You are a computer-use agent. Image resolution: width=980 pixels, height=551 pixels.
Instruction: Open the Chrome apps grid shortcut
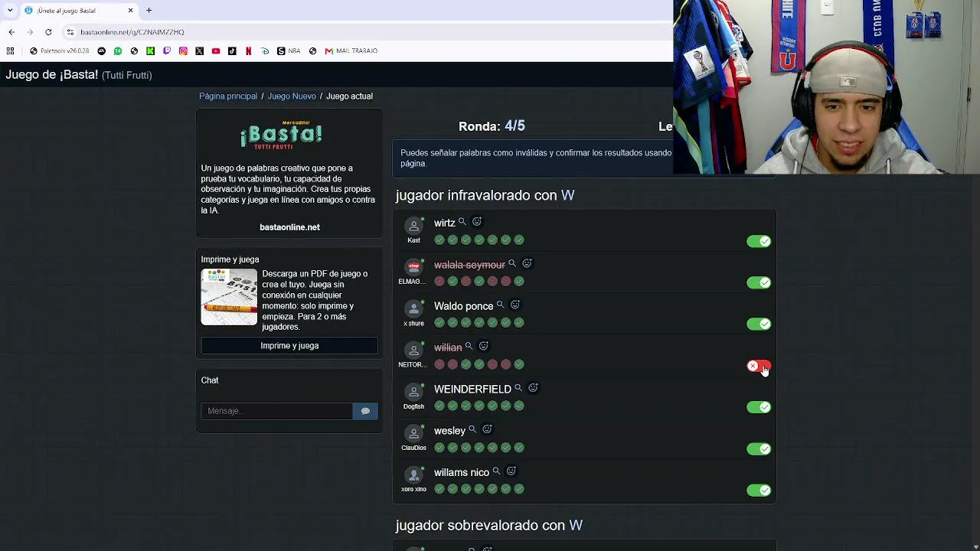point(10,51)
